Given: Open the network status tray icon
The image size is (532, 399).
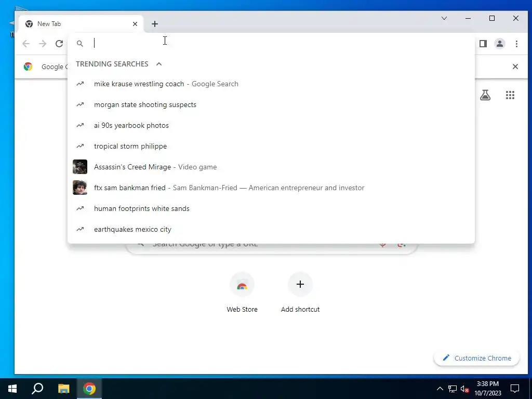Looking at the screenshot, I should pyautogui.click(x=453, y=389).
